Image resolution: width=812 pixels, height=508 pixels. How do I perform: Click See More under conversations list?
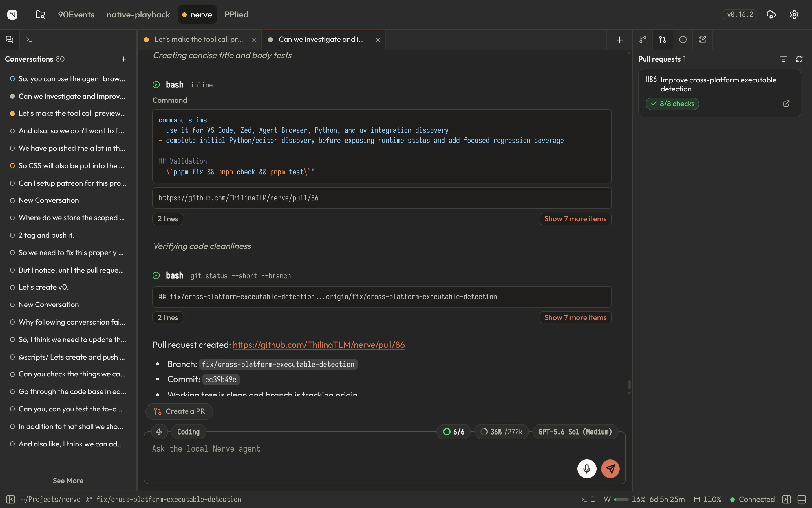coord(68,481)
